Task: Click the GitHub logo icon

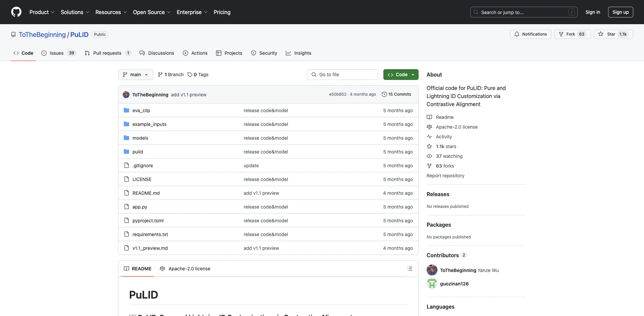Action: pos(16,12)
